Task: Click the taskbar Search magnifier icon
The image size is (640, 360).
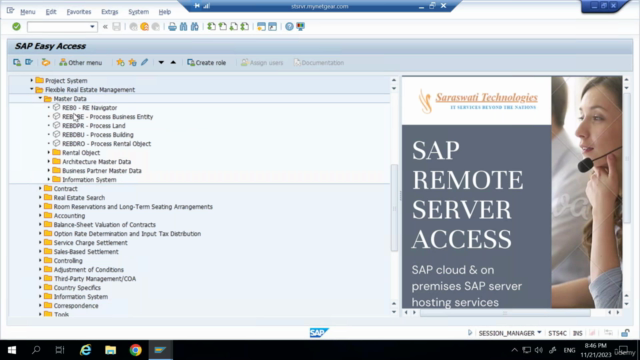Action: pos(36,350)
